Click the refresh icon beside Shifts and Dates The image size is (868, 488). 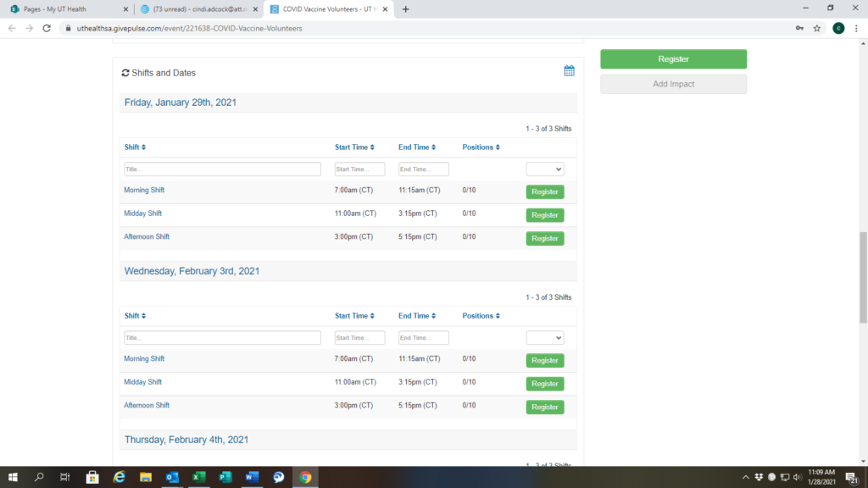(x=125, y=73)
